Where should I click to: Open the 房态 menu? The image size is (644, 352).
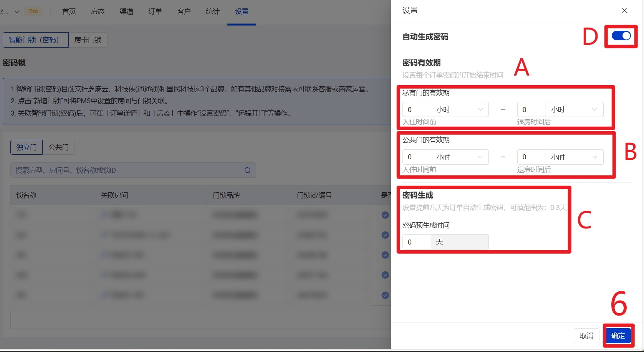[x=98, y=12]
